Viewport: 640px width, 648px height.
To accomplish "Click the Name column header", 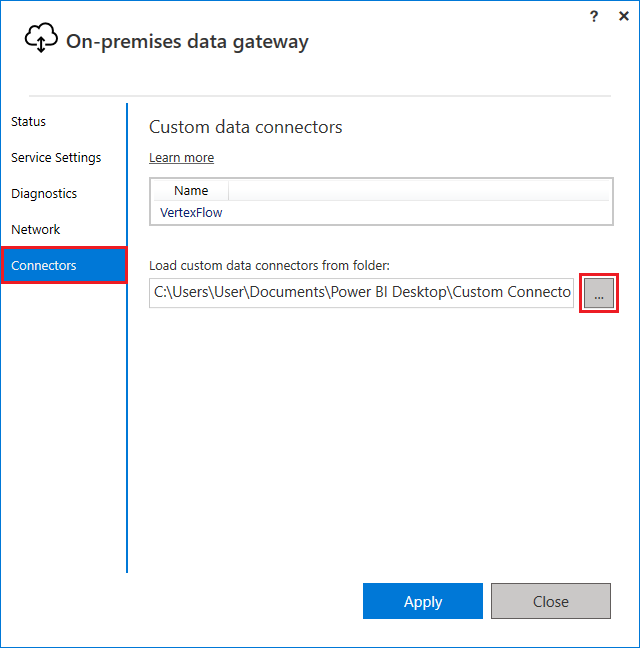I will 191,190.
